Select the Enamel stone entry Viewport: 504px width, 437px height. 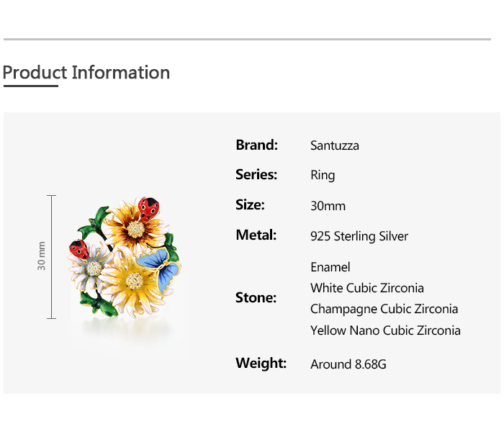click(330, 267)
